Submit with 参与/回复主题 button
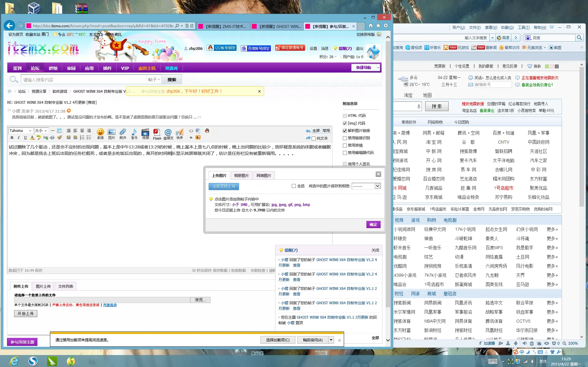 22,342
